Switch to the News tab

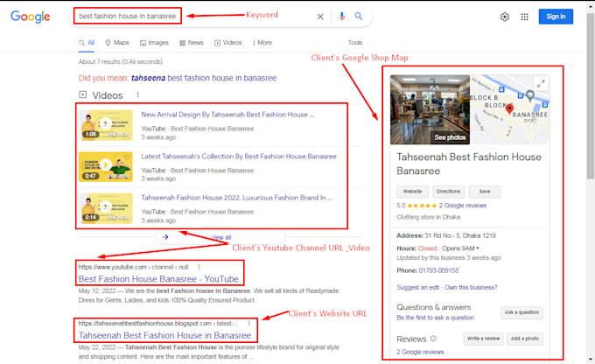[x=192, y=43]
